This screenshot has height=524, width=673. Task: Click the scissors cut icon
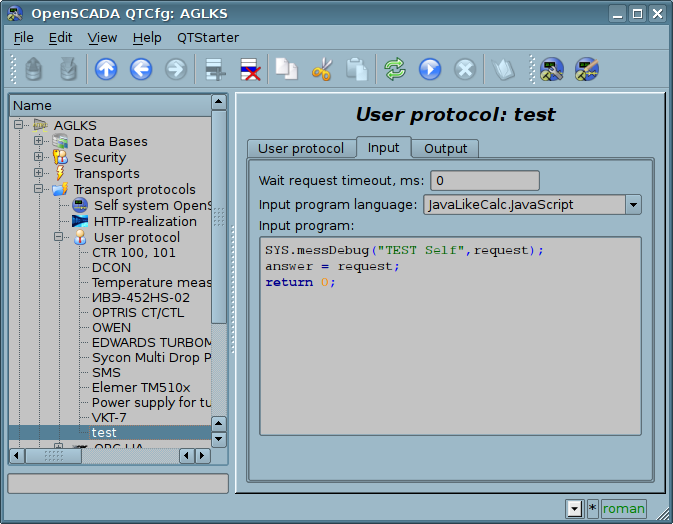click(x=322, y=69)
